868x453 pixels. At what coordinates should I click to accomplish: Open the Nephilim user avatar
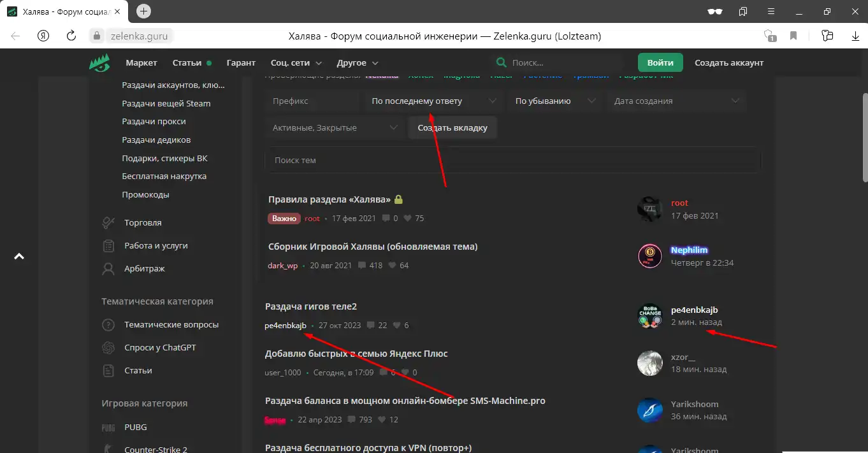coord(650,256)
